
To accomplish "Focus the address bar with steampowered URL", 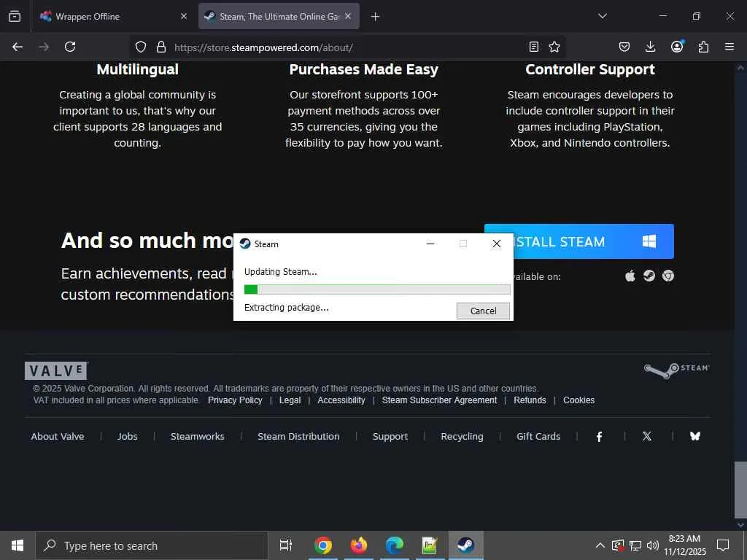I will point(348,47).
